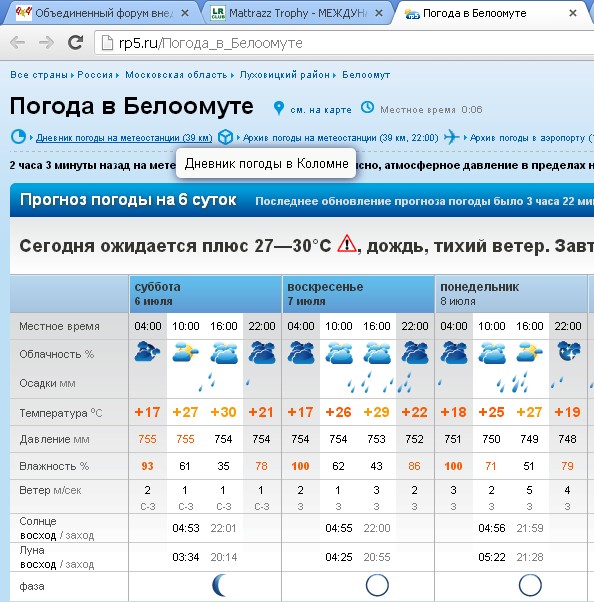
Task: Click Sunday 22:00 cloudiness icon
Action: (x=415, y=353)
